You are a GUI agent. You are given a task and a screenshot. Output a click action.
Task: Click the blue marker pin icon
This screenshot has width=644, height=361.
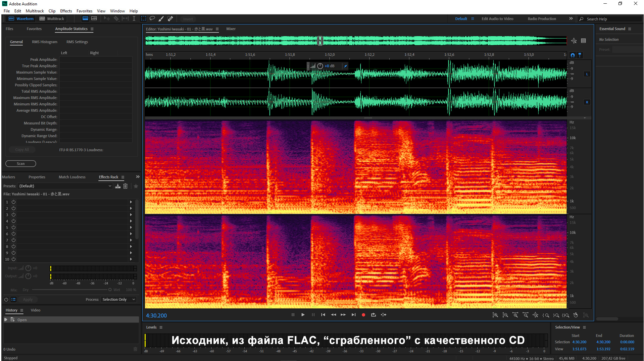[x=580, y=55]
